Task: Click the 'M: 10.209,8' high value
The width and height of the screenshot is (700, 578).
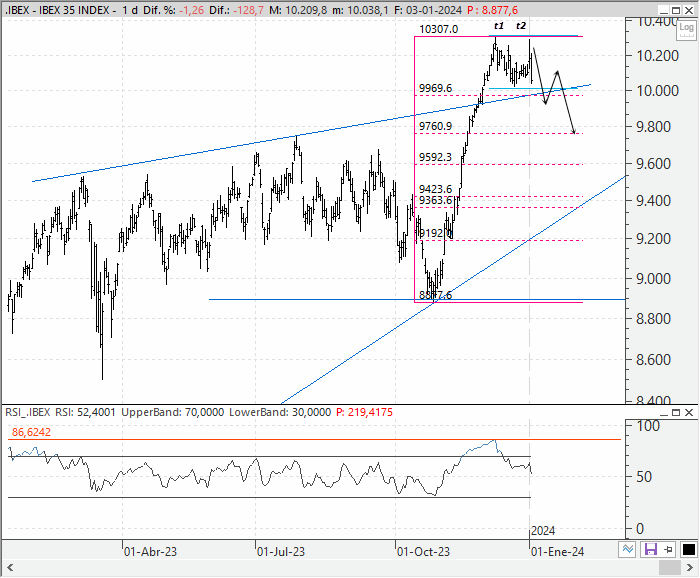Action: [x=298, y=10]
